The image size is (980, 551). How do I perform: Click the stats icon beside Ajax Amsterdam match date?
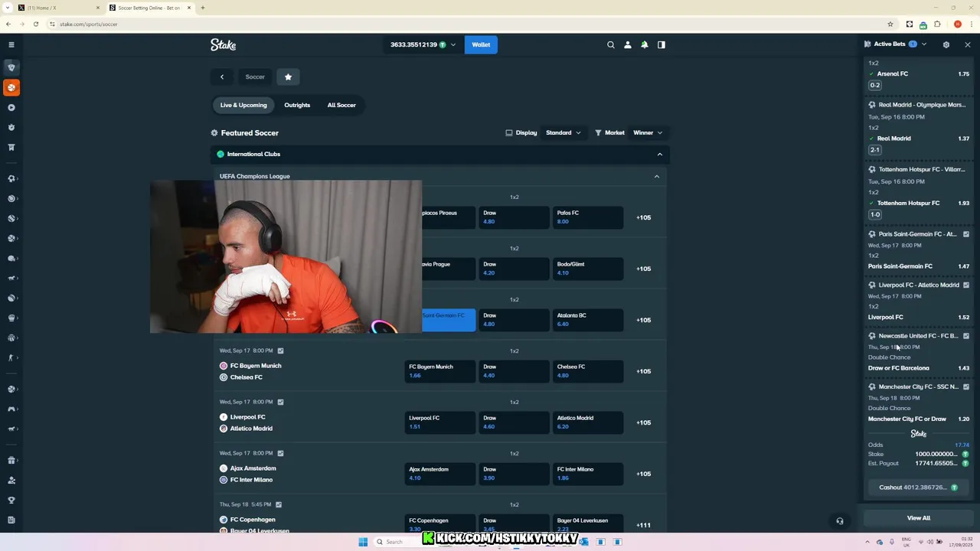pyautogui.click(x=280, y=453)
